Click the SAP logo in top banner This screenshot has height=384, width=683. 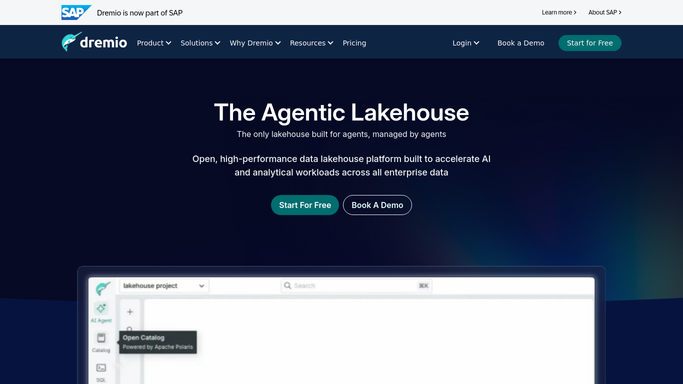coord(76,12)
